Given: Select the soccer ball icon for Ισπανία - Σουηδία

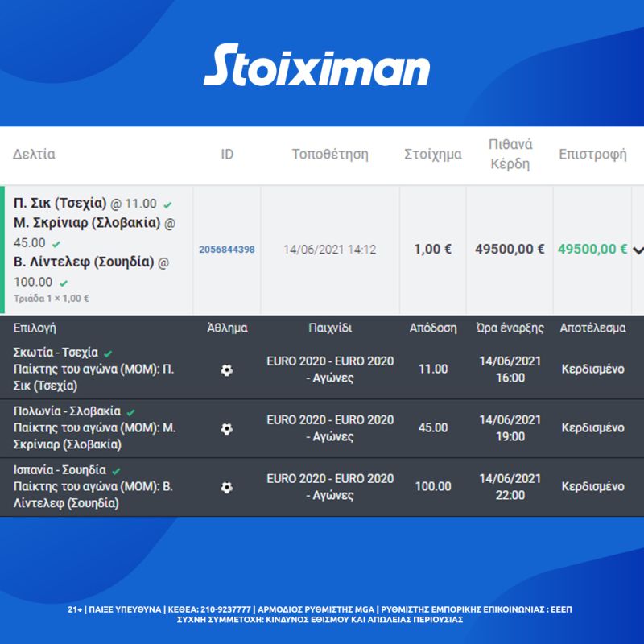Looking at the screenshot, I should pyautogui.click(x=228, y=485).
